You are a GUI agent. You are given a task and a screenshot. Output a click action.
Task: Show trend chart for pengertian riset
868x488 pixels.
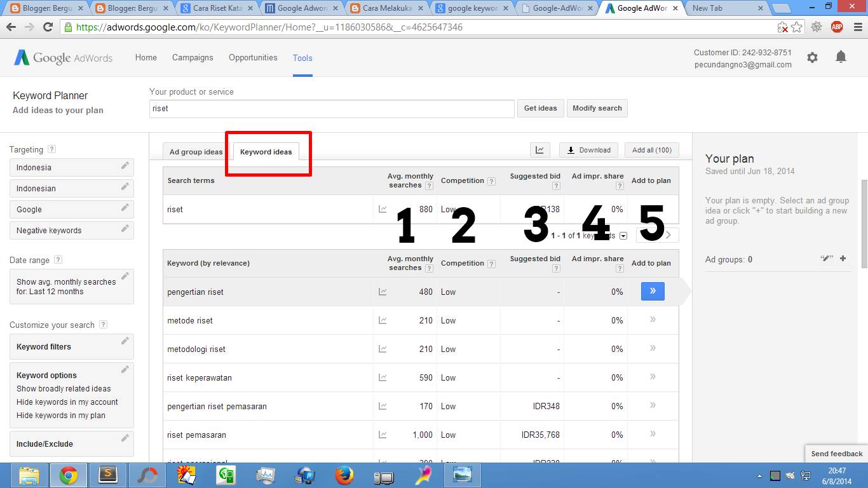[x=383, y=292]
